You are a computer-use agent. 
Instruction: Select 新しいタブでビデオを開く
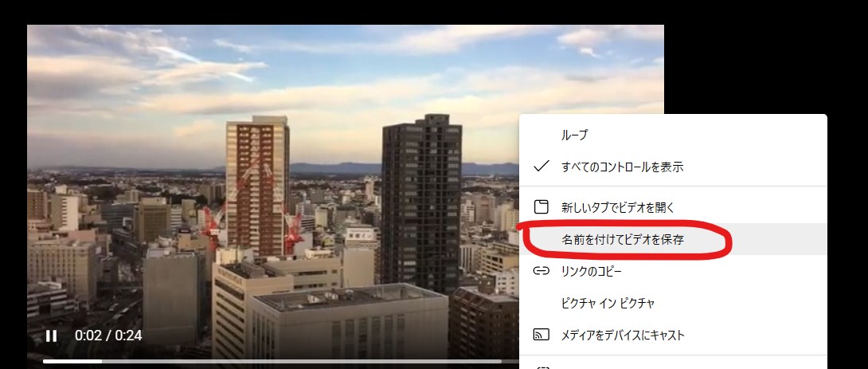pyautogui.click(x=673, y=208)
